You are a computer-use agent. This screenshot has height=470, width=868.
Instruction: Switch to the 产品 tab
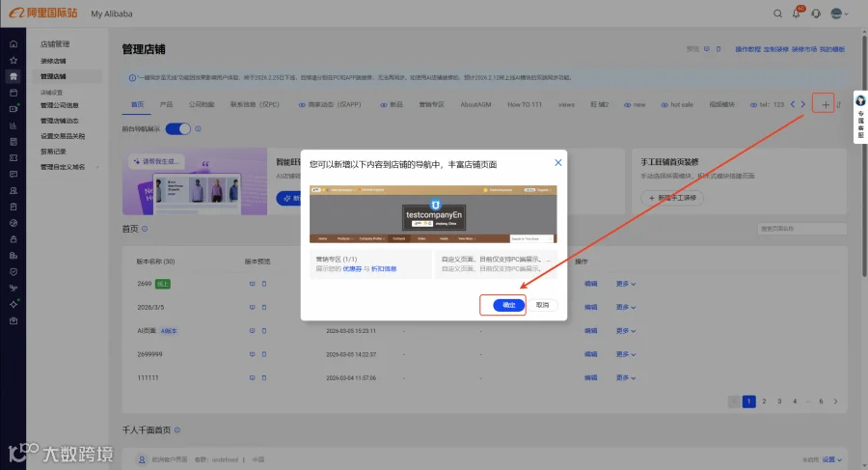[166, 104]
